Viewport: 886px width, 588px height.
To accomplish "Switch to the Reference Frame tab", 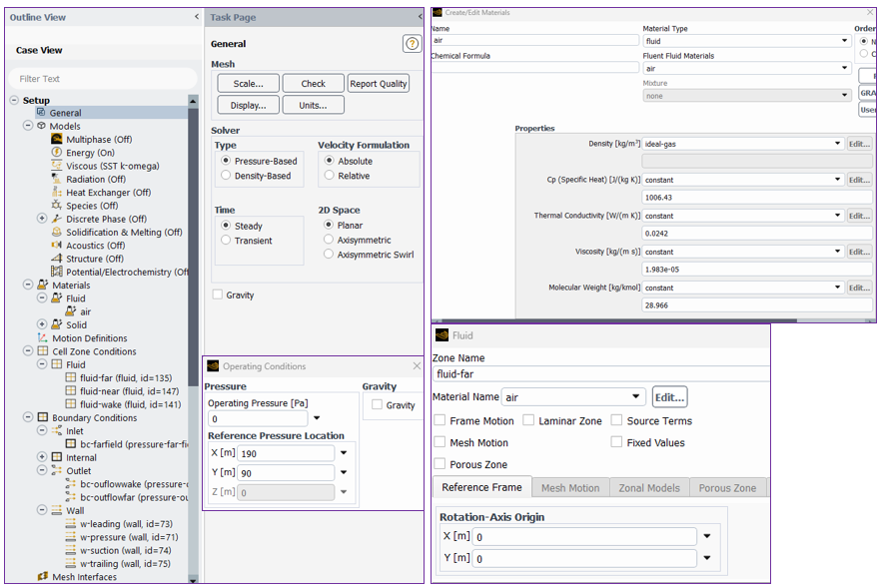I will pos(482,487).
